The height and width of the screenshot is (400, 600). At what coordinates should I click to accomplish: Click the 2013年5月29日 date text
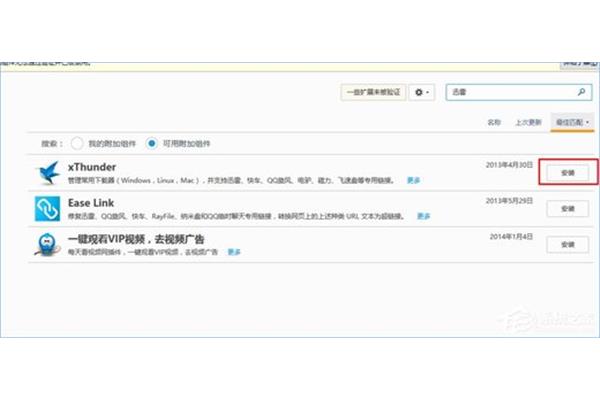tap(509, 201)
